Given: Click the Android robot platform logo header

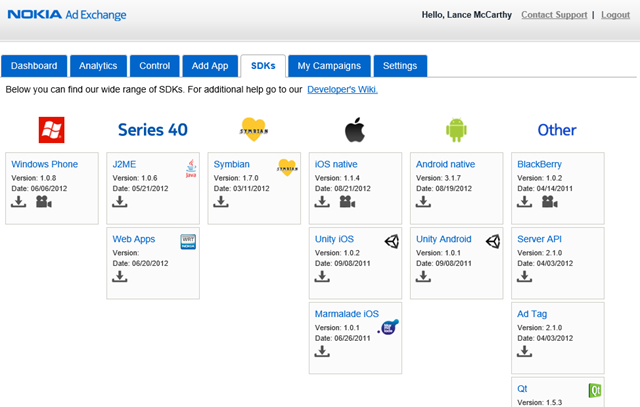Looking at the screenshot, I should tap(456, 130).
